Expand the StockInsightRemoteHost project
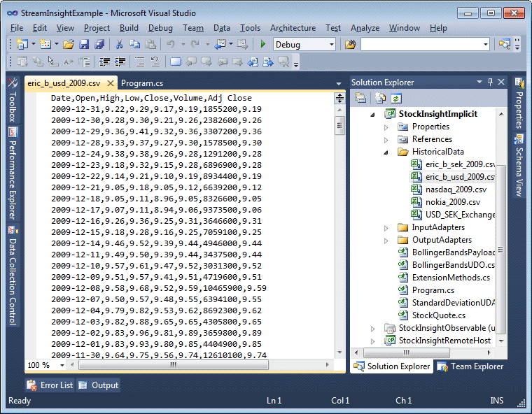532x414 pixels. (x=373, y=341)
